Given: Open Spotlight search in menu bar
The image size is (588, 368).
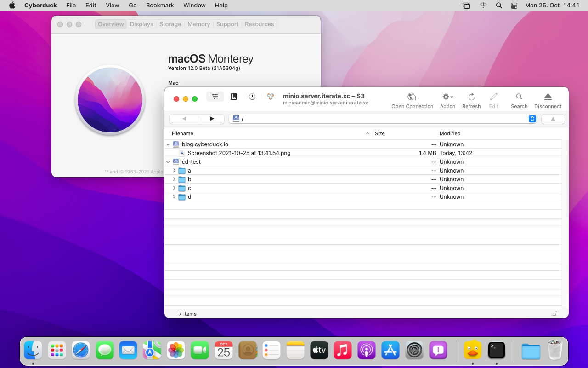Looking at the screenshot, I should click(499, 6).
